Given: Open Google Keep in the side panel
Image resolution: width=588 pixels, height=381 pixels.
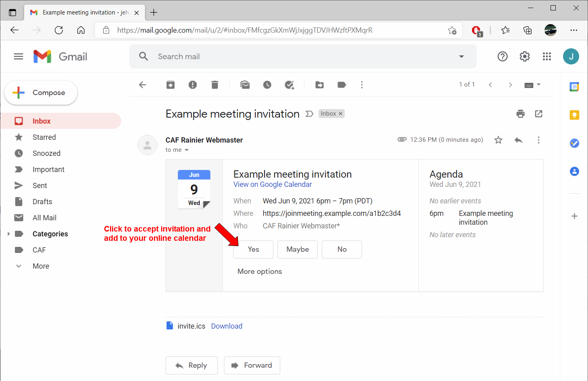Looking at the screenshot, I should 574,115.
